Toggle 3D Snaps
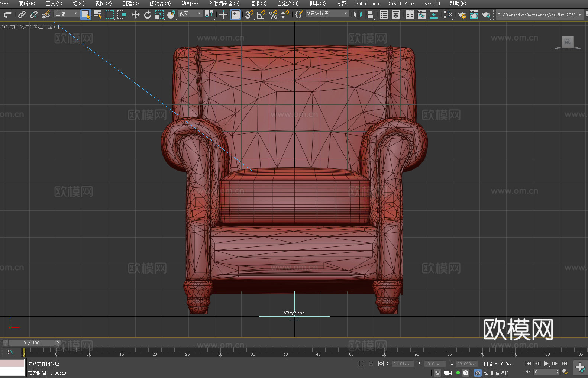 point(249,14)
